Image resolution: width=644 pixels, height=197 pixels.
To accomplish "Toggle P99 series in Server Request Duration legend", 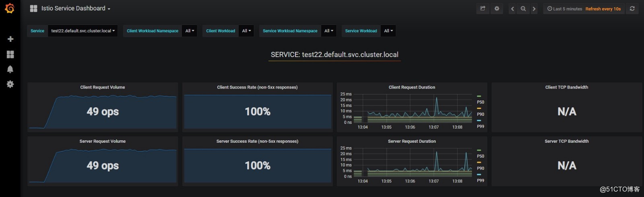I will pyautogui.click(x=481, y=181).
